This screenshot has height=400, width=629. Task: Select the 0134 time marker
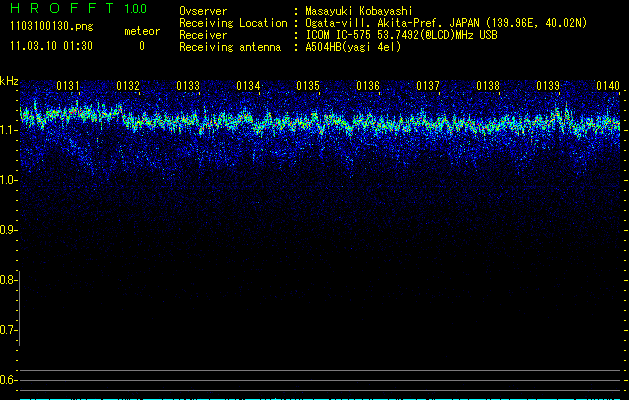[x=248, y=87]
